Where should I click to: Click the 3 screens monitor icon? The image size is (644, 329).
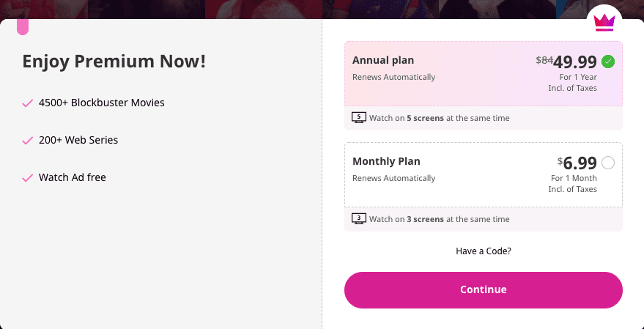(x=358, y=219)
